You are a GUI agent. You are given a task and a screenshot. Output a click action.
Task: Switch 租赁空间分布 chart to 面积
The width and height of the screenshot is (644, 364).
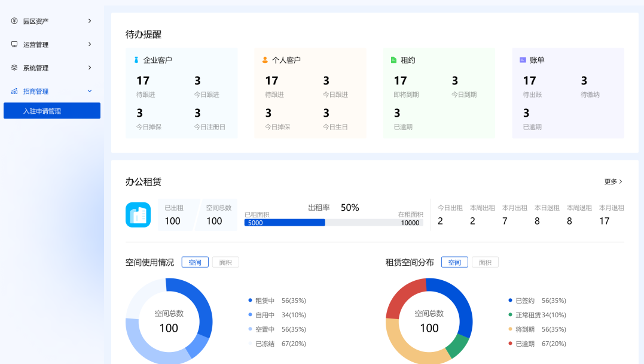click(485, 262)
